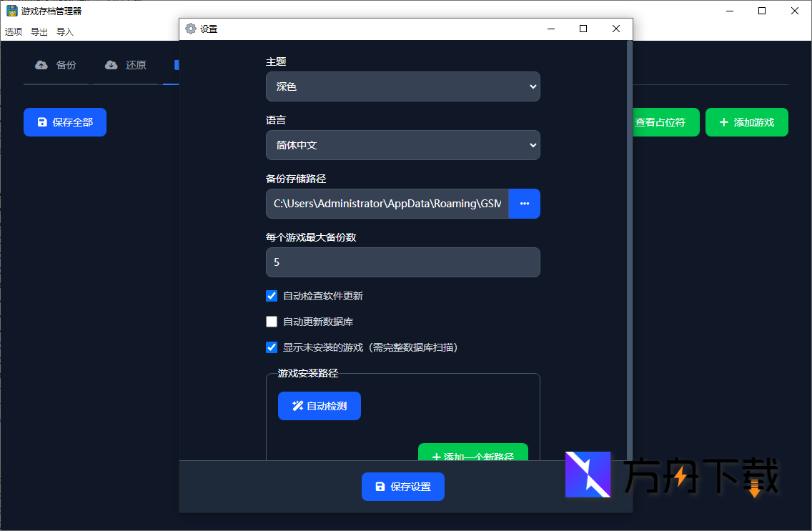Click the cloud icon on the 备份 tab
Image resolution: width=812 pixels, height=531 pixels.
[x=41, y=64]
